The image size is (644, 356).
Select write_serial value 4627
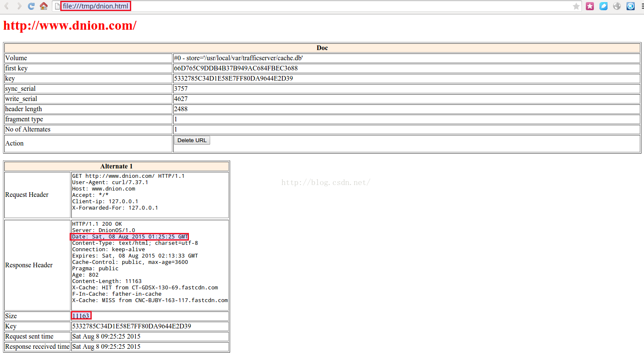click(x=181, y=99)
